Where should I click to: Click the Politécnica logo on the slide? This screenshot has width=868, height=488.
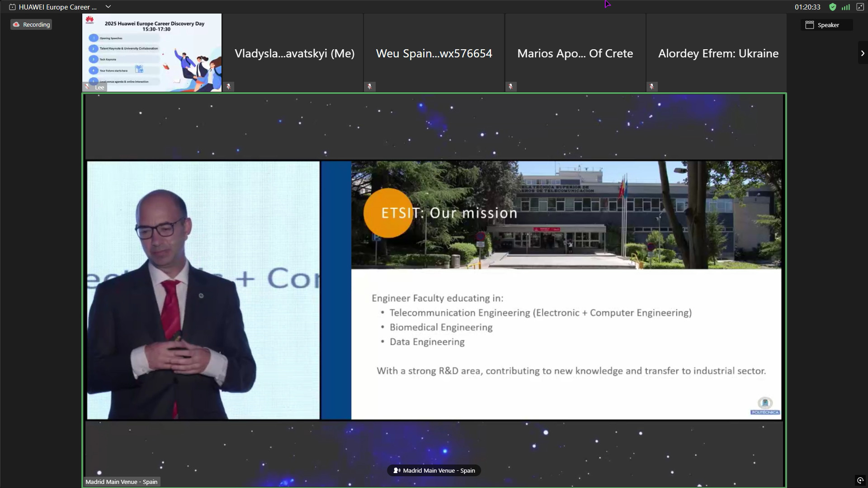pos(765,405)
